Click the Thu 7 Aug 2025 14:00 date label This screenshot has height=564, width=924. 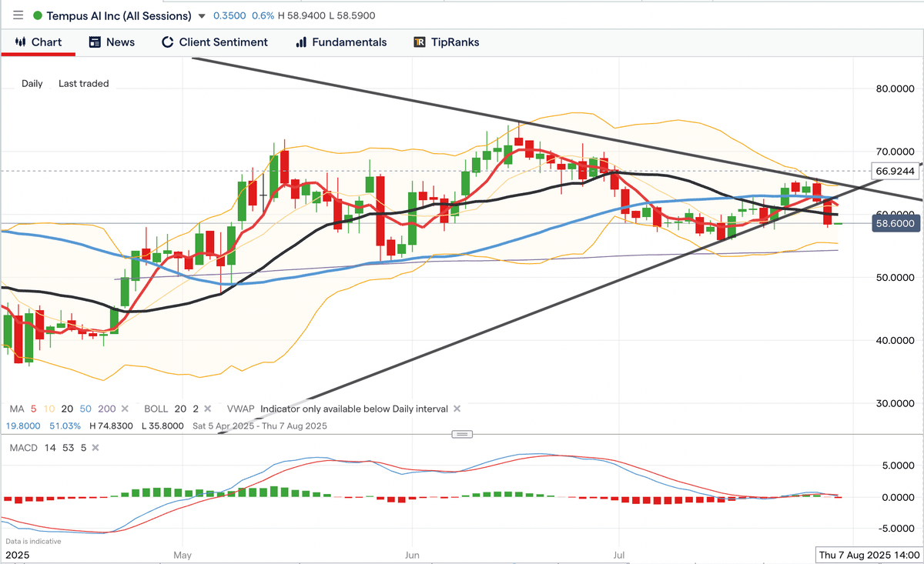coord(868,555)
